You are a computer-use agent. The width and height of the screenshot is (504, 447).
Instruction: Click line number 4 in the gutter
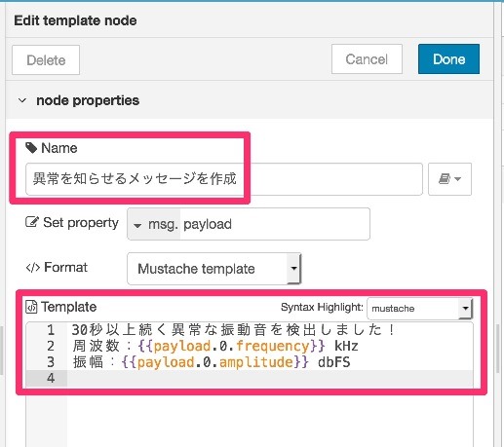[x=51, y=378]
